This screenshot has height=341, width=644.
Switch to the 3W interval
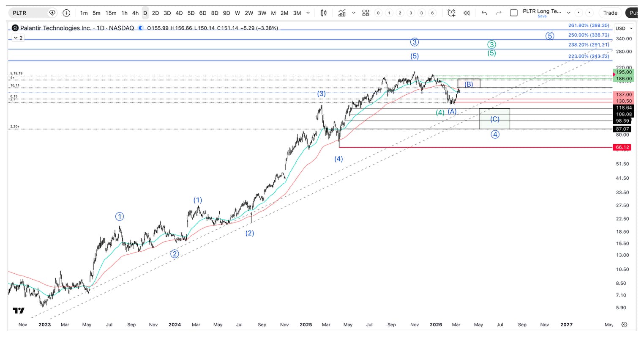tap(262, 13)
